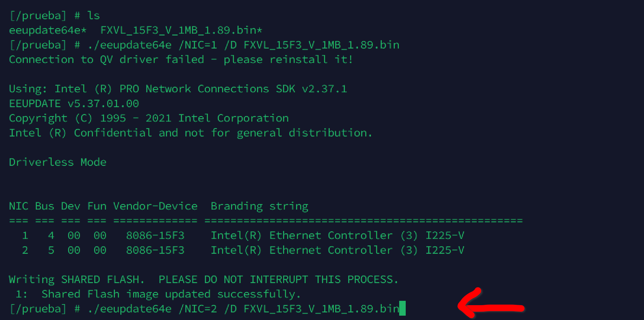Click I225-V branding in the NIC 2 row
The image size is (644, 320).
click(445, 250)
